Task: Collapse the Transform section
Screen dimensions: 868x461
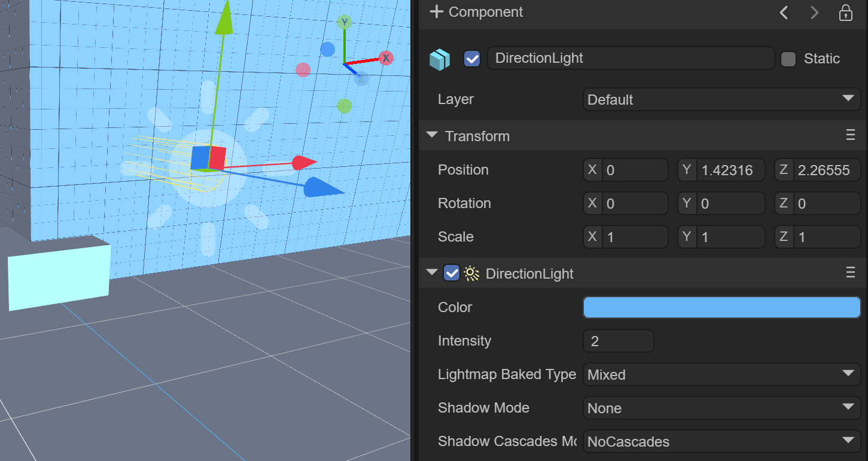Action: pyautogui.click(x=432, y=136)
